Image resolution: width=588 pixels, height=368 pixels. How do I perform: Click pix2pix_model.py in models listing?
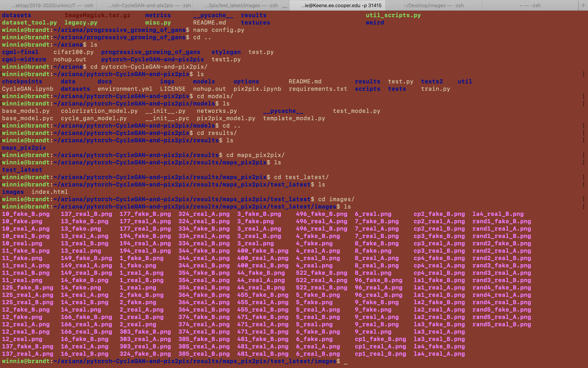pyautogui.click(x=226, y=118)
